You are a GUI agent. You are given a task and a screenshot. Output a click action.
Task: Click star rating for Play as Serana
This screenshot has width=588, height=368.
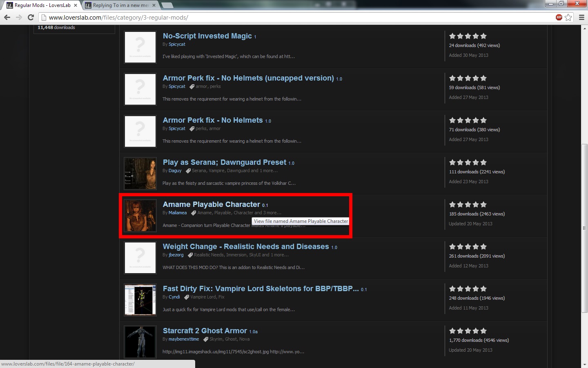pos(468,162)
